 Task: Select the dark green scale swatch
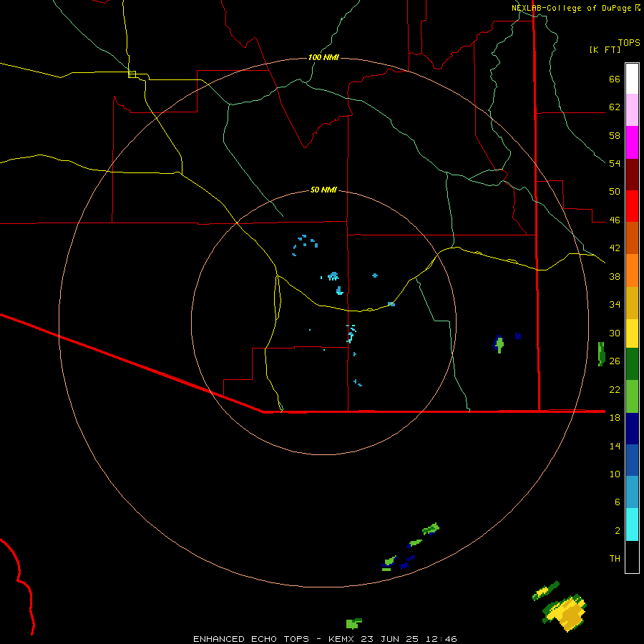click(632, 364)
